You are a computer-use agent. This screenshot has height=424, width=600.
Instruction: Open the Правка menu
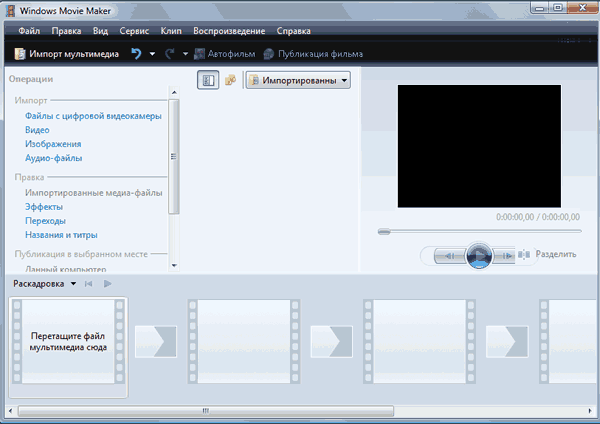(66, 31)
